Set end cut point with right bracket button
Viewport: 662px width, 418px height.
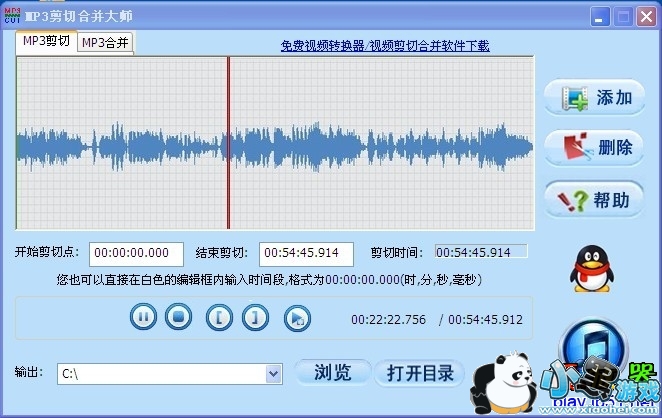pos(255,318)
